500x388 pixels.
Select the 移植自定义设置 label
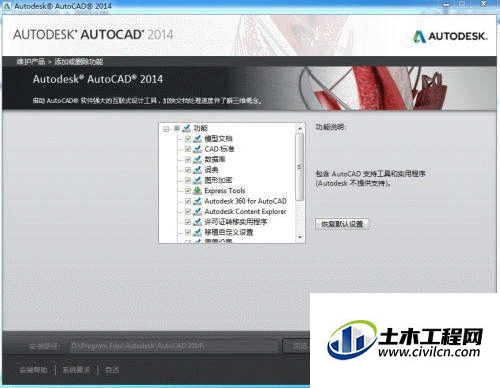(x=229, y=232)
